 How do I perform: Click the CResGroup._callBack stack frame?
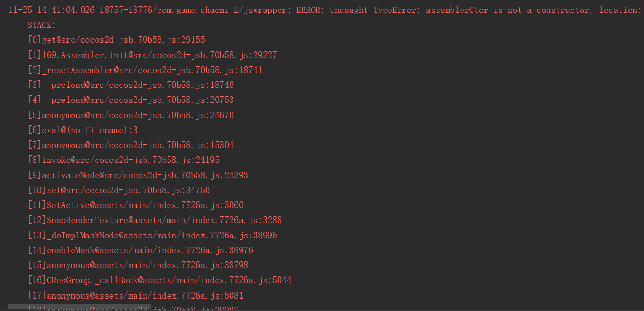point(159,280)
